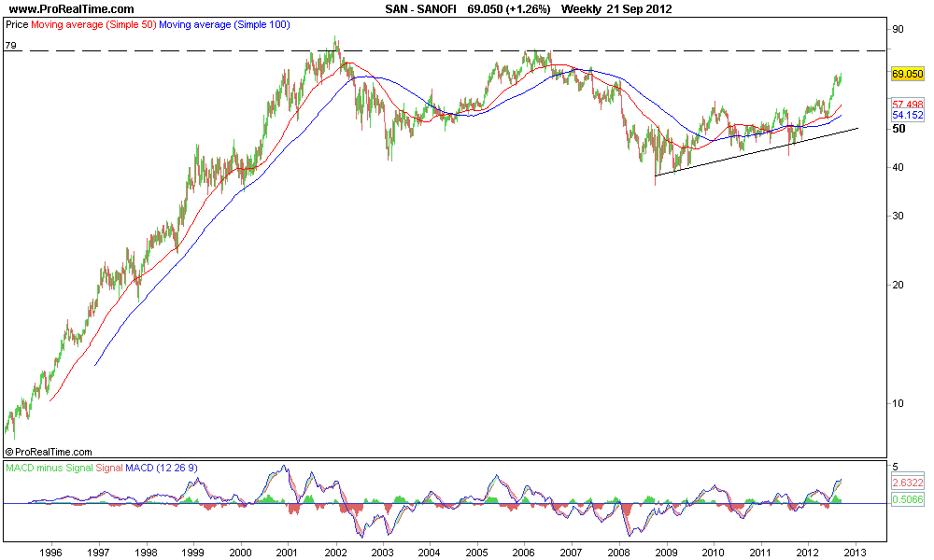Viewport: 934px width, 560px height.
Task: Click the www.ProRealTime.com header text
Action: pos(72,9)
